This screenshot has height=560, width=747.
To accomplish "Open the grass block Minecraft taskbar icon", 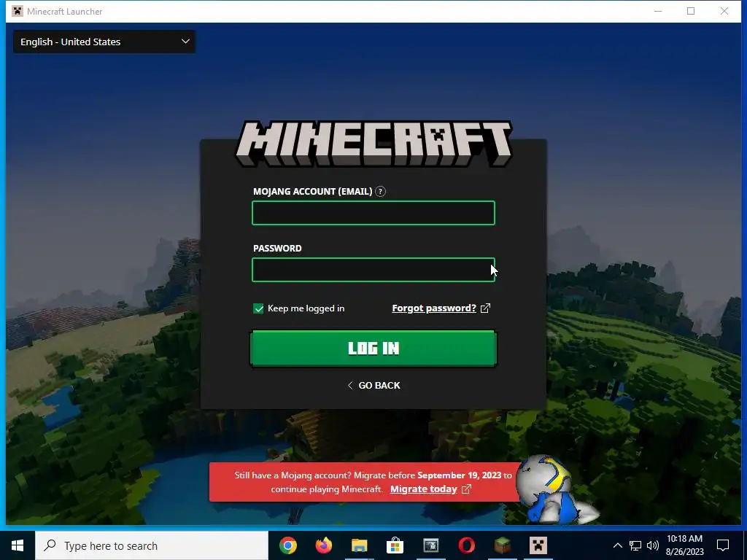I will (502, 545).
